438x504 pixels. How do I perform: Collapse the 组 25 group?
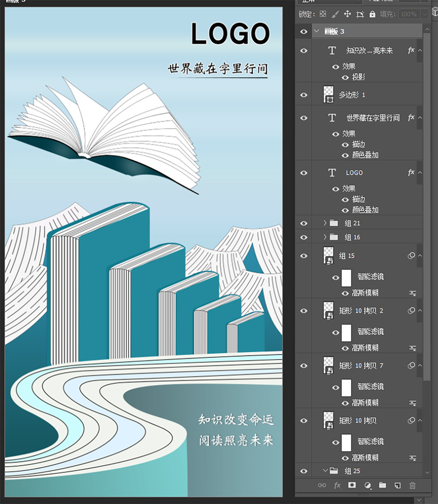click(x=325, y=470)
